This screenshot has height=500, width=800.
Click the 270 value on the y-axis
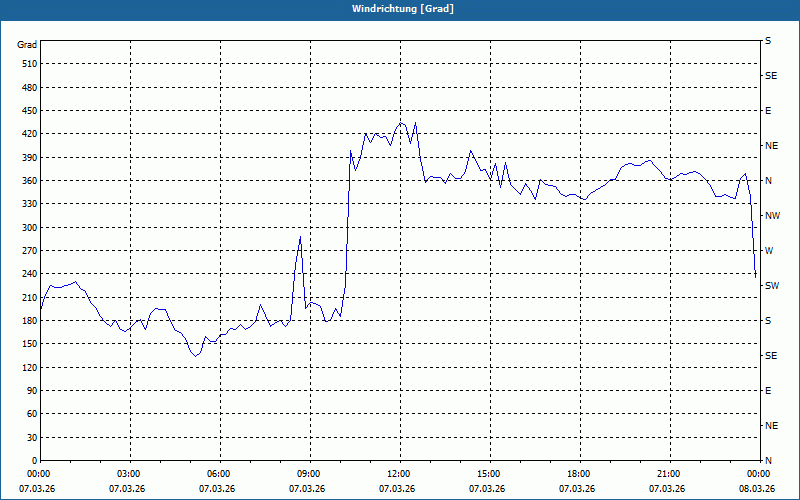coord(28,251)
